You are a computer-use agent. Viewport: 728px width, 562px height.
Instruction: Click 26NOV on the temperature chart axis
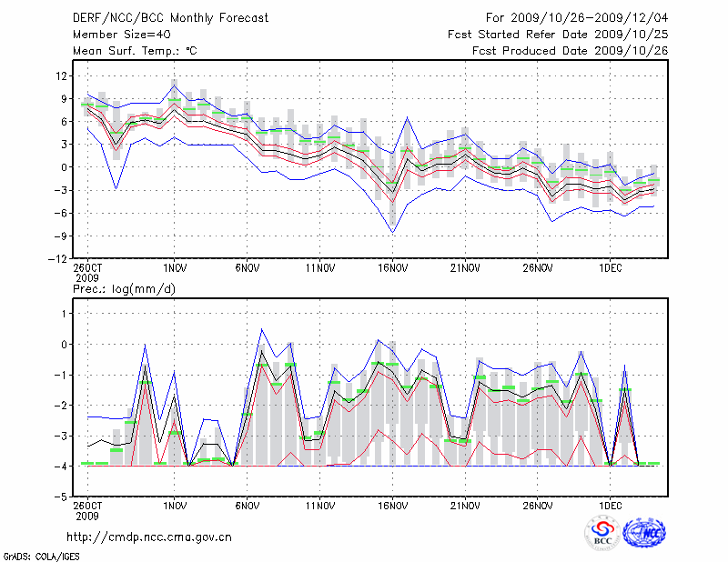(x=538, y=268)
